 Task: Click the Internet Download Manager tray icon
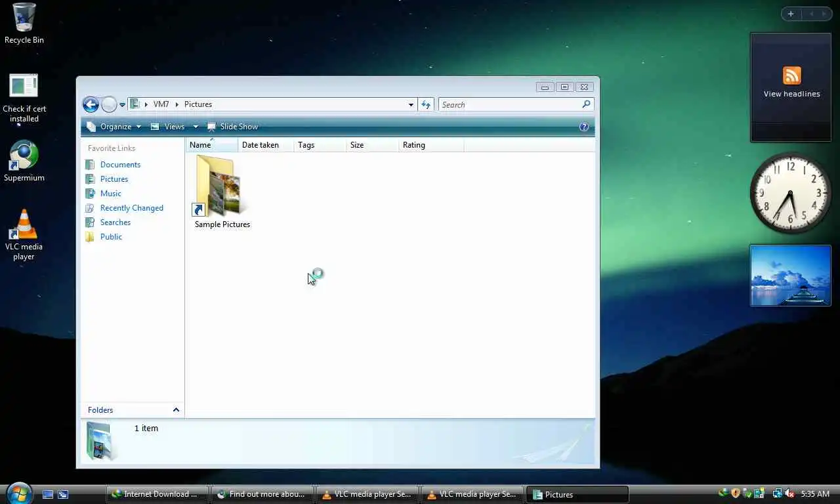(724, 493)
